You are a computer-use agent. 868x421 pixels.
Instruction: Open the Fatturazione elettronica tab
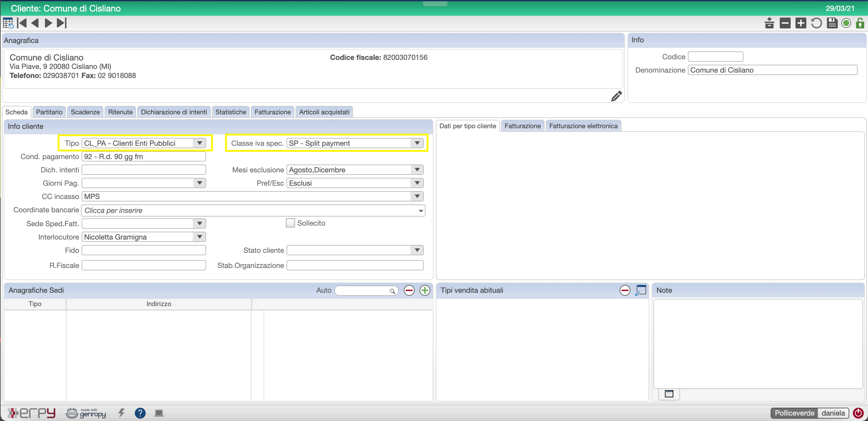point(583,126)
